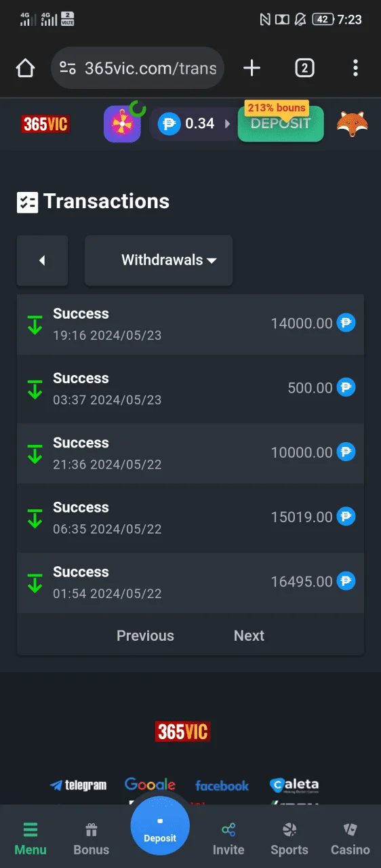Image resolution: width=381 pixels, height=868 pixels.
Task: Go to Next page of transactions
Action: click(249, 635)
